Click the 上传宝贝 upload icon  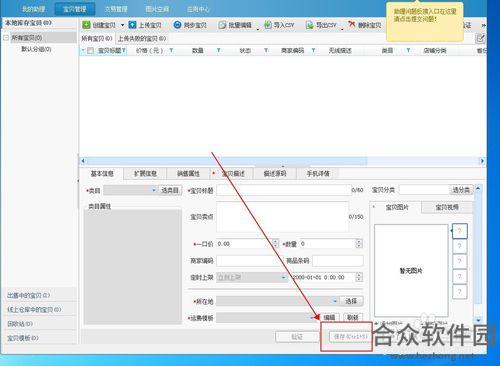coord(132,25)
